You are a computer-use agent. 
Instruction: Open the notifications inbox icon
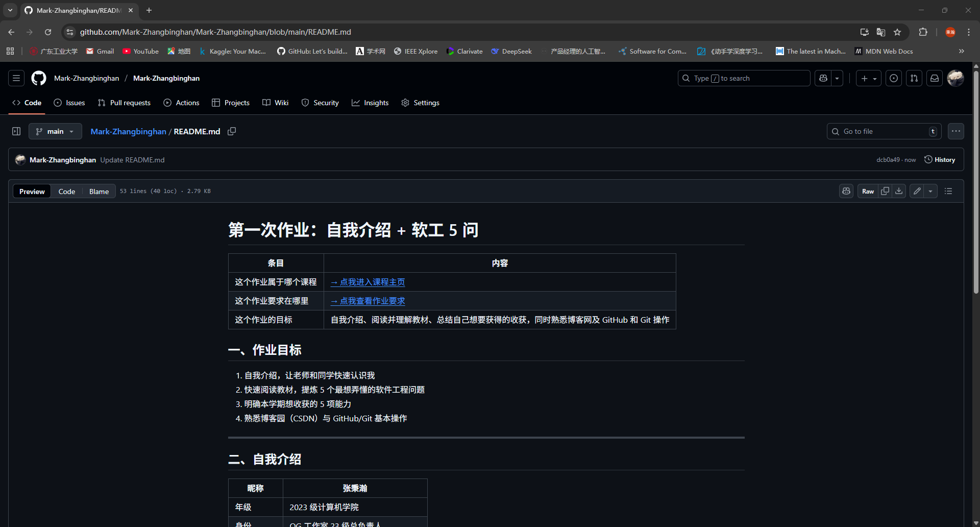935,78
